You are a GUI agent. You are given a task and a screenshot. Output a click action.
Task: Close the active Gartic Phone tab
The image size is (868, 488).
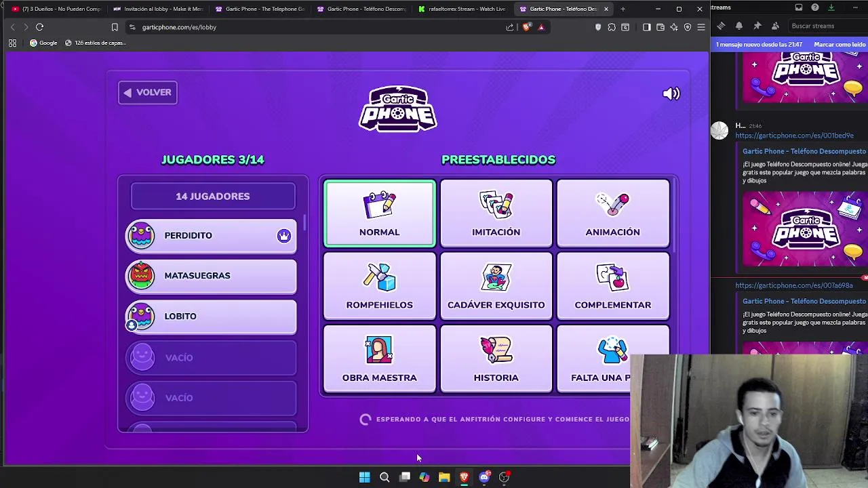point(606,9)
